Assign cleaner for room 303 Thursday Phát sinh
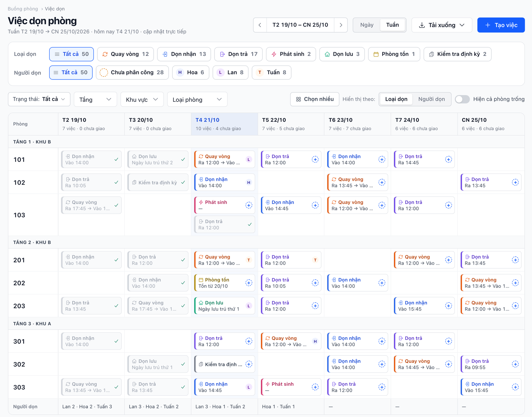Image resolution: width=532 pixels, height=417 pixels. tap(315, 387)
